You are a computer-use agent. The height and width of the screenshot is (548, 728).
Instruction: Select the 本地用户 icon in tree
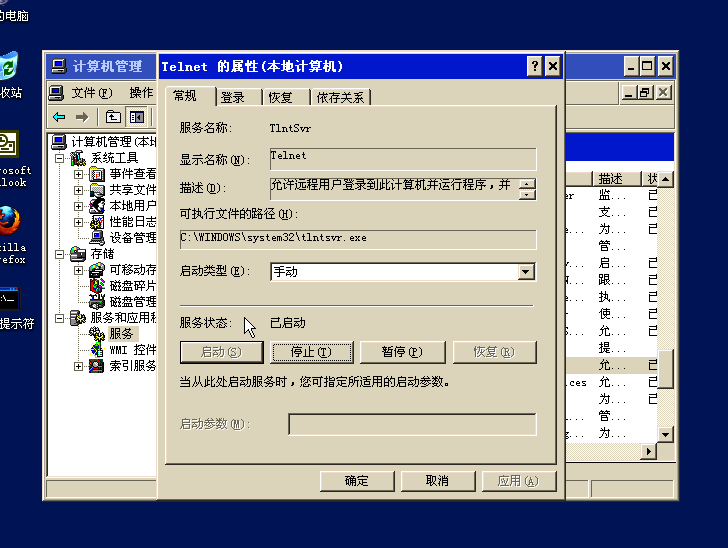[97, 206]
